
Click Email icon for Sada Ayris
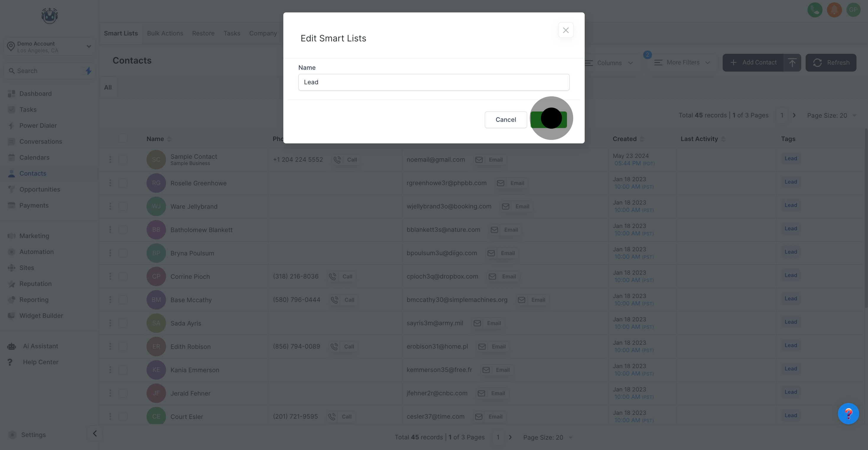[477, 323]
